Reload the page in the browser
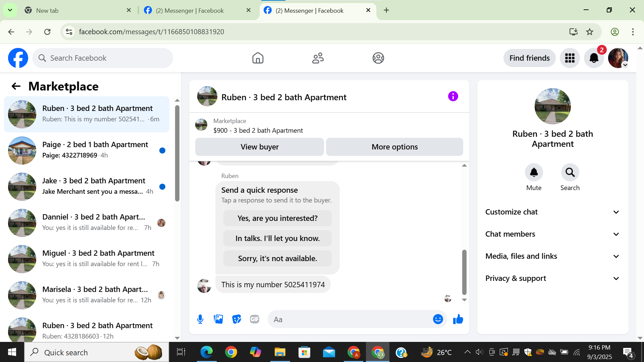 click(x=47, y=32)
